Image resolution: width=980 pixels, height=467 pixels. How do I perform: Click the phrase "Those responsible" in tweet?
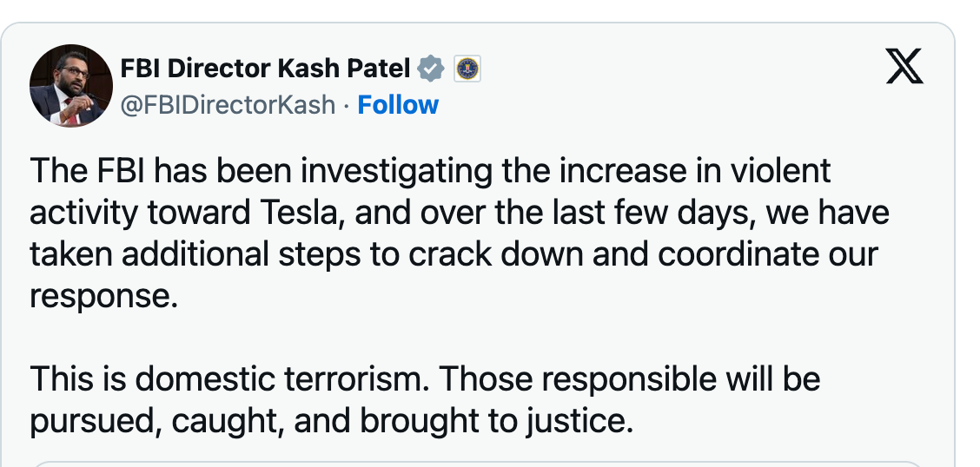(571, 379)
